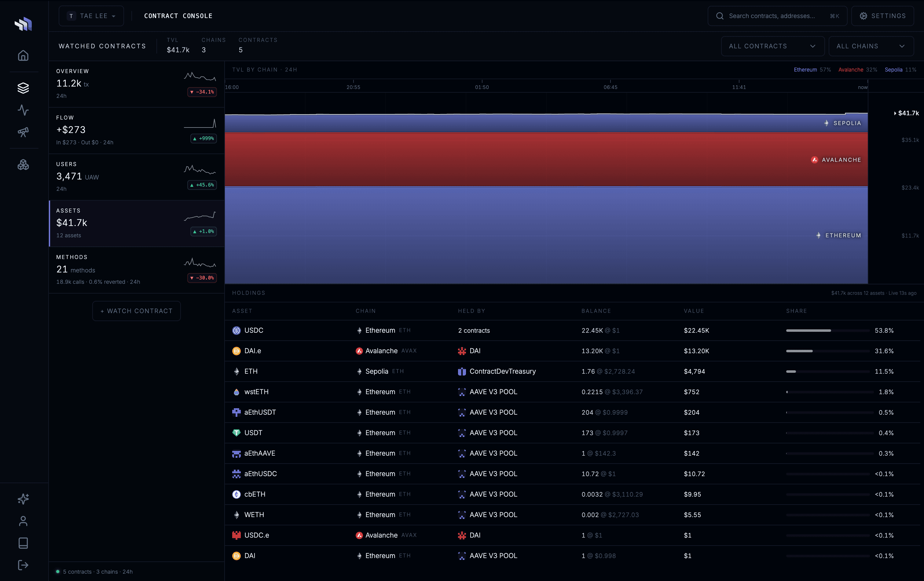
Task: Click the search contracts input field
Action: (777, 16)
